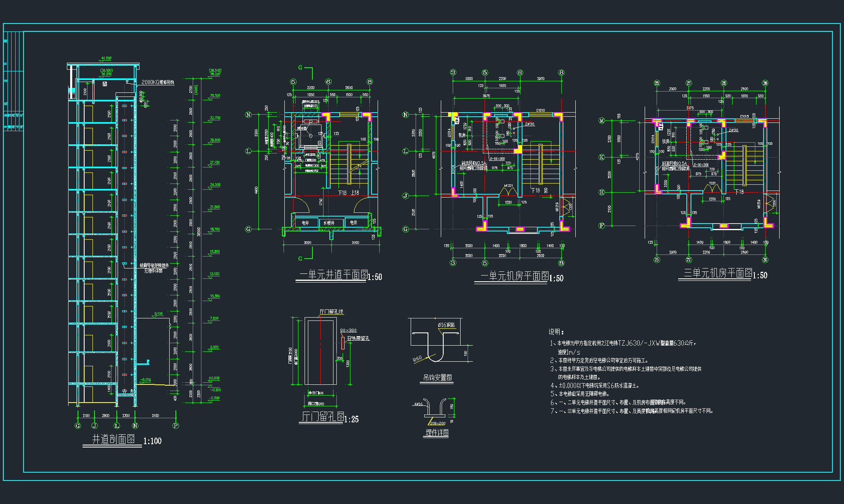Click the 18.700 elevation marker
This screenshot has height=504, width=844.
(215, 229)
